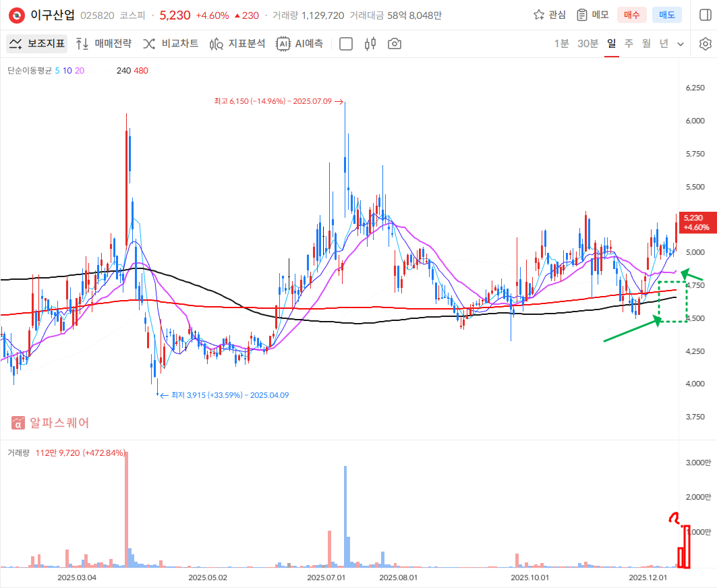Click the candlestick chart type icon

coord(370,44)
